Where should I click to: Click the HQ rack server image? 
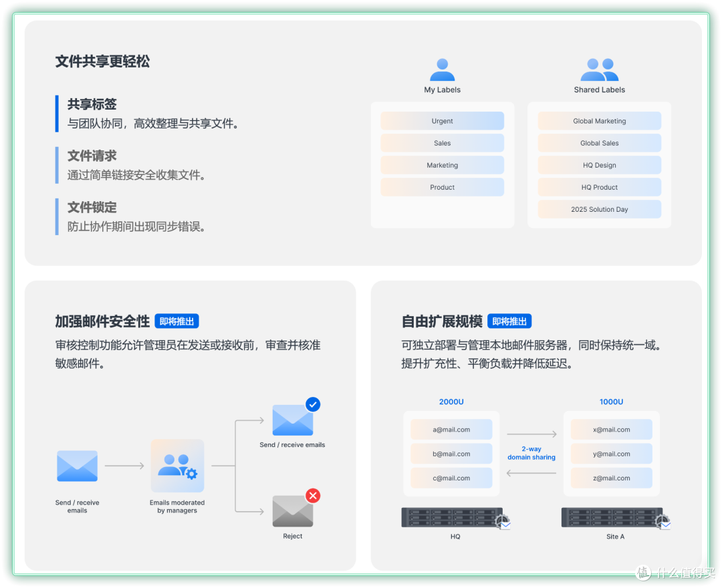tap(452, 517)
